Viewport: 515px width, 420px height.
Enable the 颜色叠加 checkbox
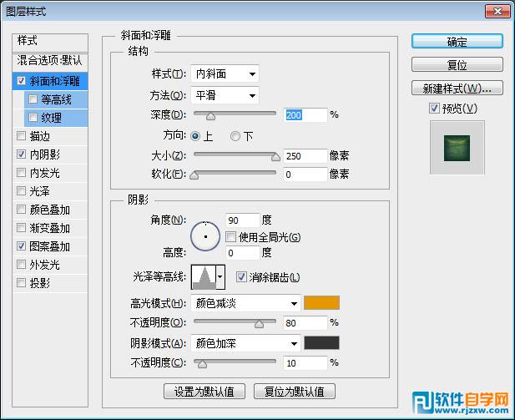(21, 210)
